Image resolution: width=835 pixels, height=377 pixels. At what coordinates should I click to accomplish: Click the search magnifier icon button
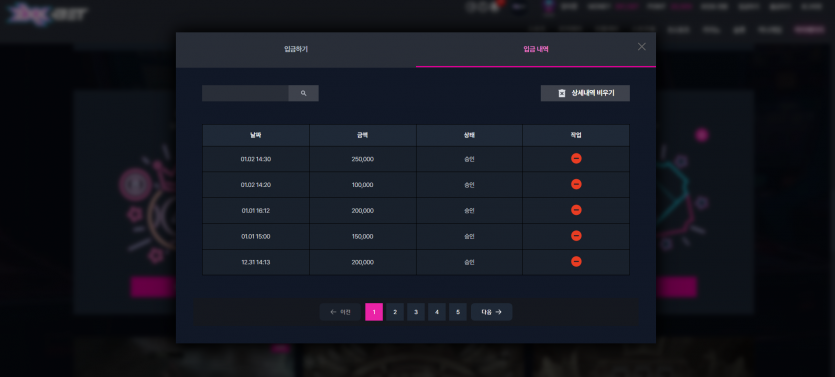coord(304,93)
